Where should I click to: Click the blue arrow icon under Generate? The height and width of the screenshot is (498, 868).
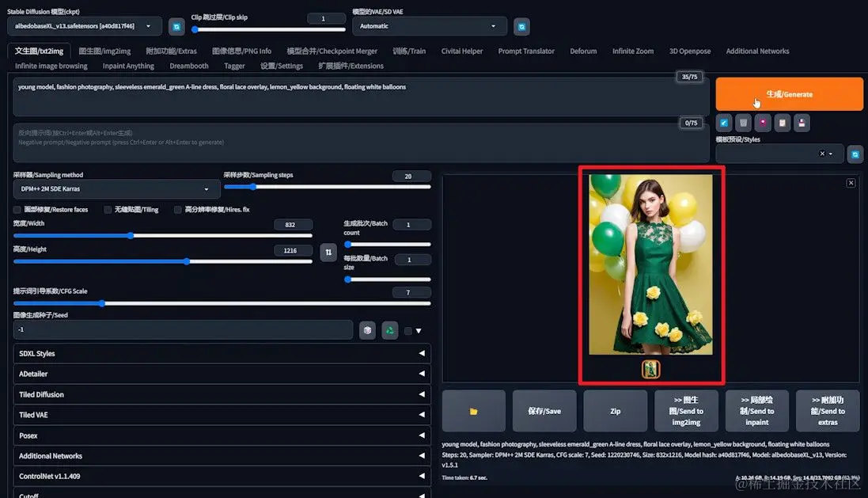[724, 123]
